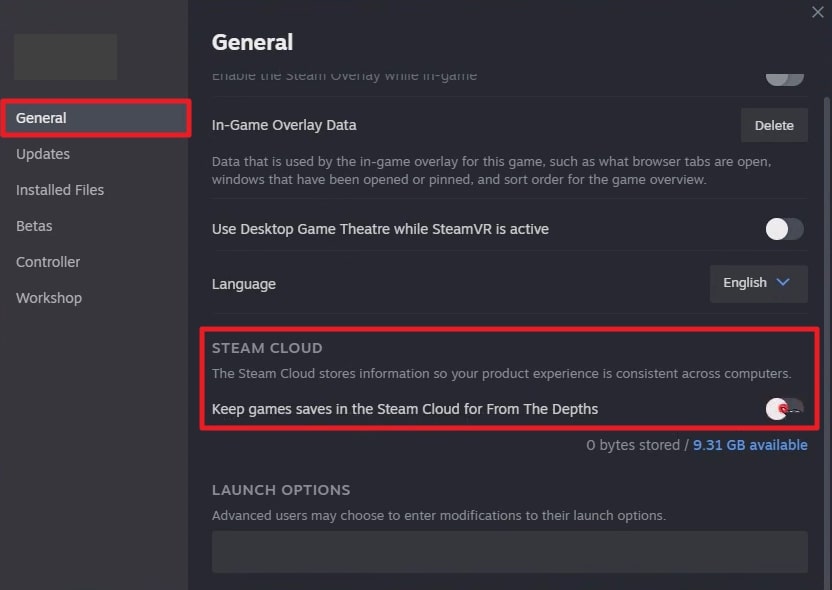Image resolution: width=832 pixels, height=590 pixels.
Task: Toggle Keep game saves in the Steam Cloud
Action: [784, 408]
